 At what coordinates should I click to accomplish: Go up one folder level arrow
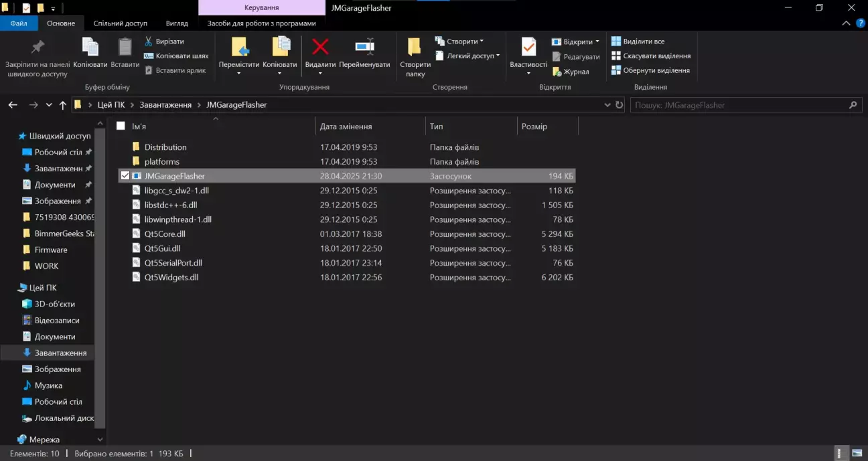click(63, 105)
